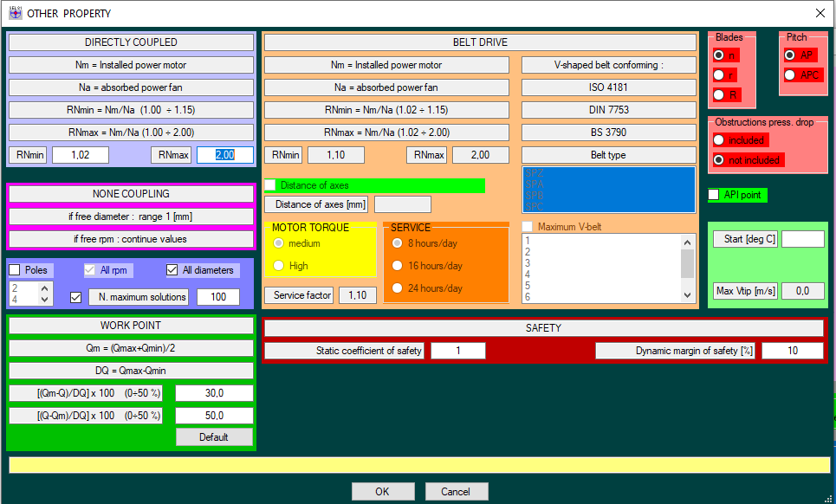Screen dimensions: 836x504
Task: Pick value 3 in Maximum V-belt list
Action: pos(527,263)
